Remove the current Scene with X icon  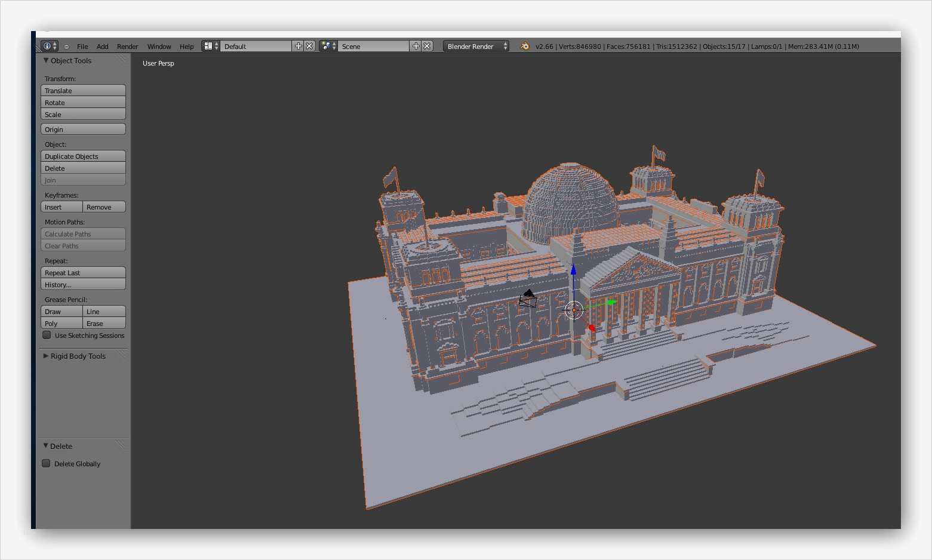427,46
